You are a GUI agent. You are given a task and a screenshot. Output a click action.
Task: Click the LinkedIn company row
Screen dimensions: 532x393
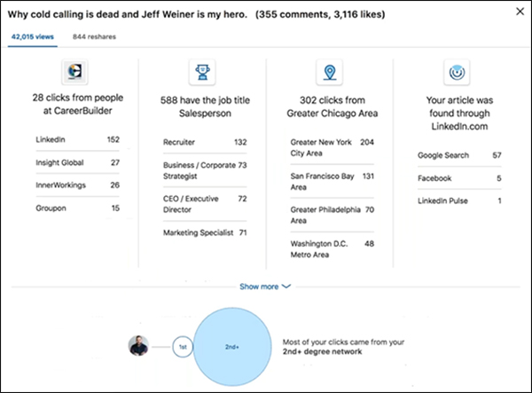point(78,139)
